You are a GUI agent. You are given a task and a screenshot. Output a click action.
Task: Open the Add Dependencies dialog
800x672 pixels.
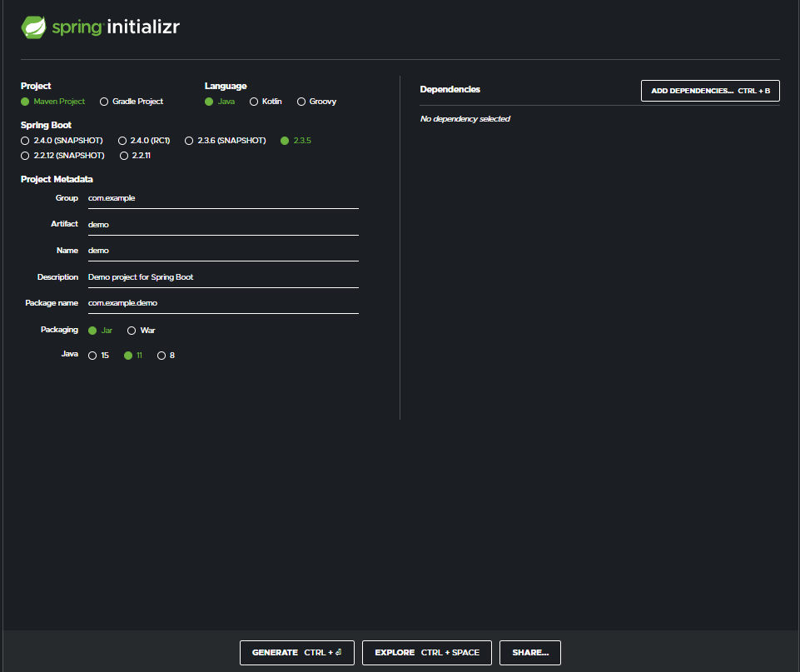tap(710, 91)
